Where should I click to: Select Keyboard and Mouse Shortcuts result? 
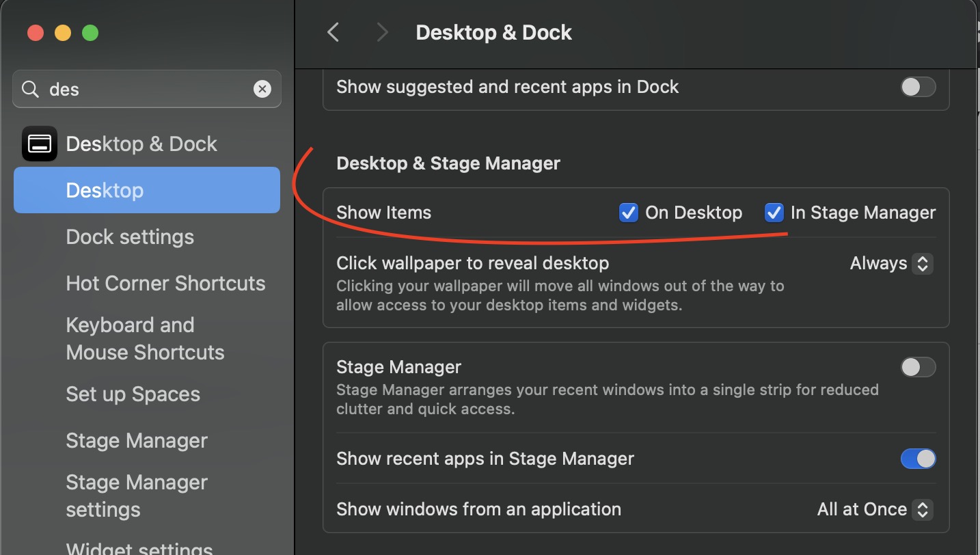pos(145,338)
